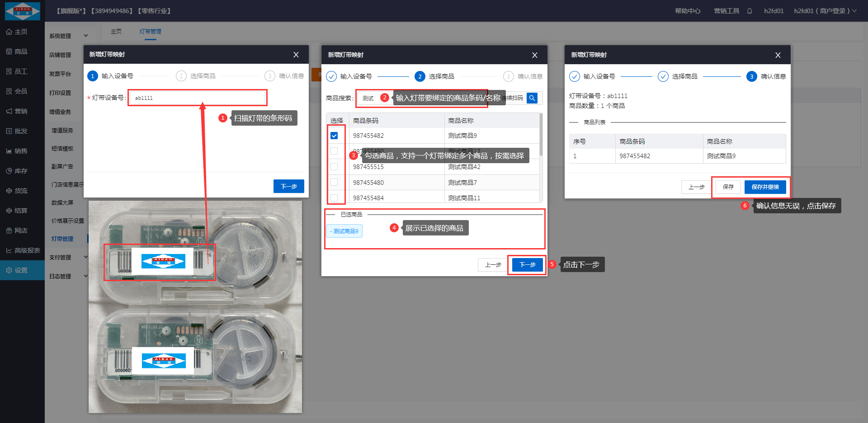Click the 保存并继续 button
The height and width of the screenshot is (423, 868).
pyautogui.click(x=765, y=187)
